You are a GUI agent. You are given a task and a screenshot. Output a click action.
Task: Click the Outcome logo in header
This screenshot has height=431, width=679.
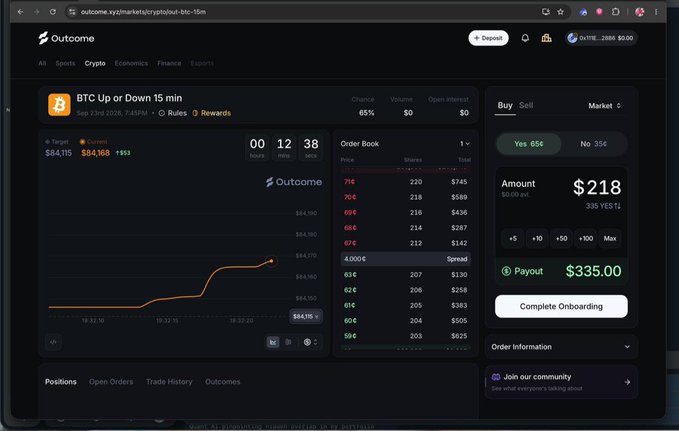pos(66,38)
